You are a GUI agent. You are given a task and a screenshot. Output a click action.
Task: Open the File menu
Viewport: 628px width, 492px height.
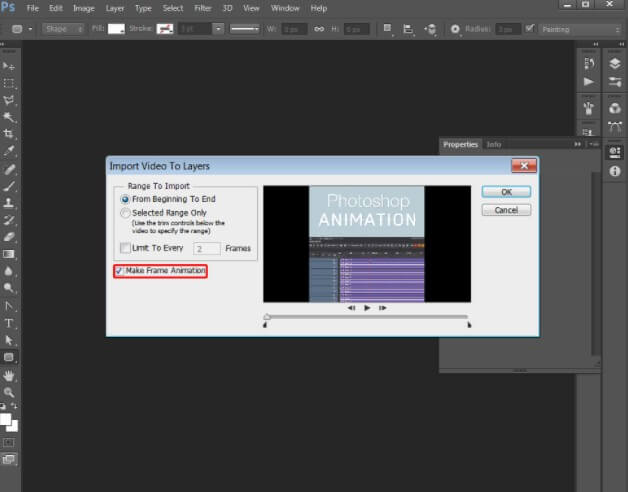pyautogui.click(x=32, y=8)
